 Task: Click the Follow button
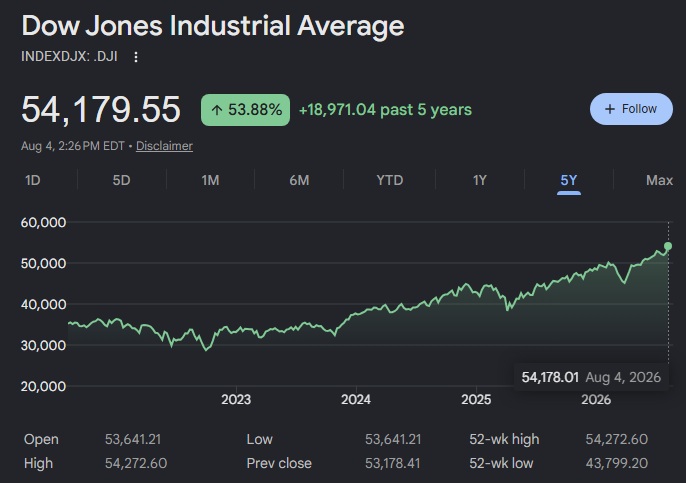(x=631, y=109)
